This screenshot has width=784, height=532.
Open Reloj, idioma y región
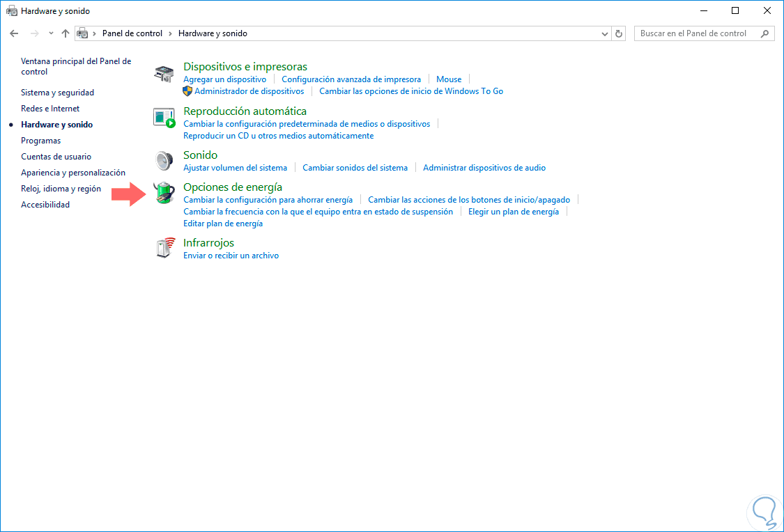[x=61, y=188]
